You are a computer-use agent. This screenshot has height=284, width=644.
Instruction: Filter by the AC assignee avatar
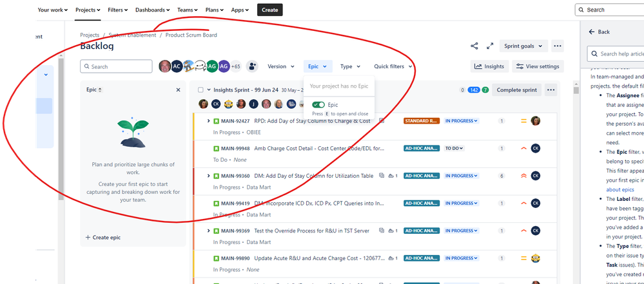[x=177, y=66]
